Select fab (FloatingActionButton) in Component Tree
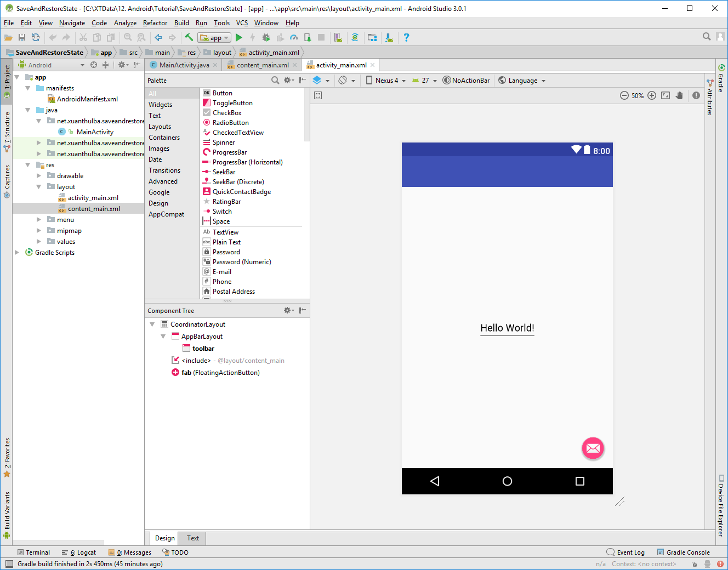This screenshot has width=728, height=570. [215, 373]
